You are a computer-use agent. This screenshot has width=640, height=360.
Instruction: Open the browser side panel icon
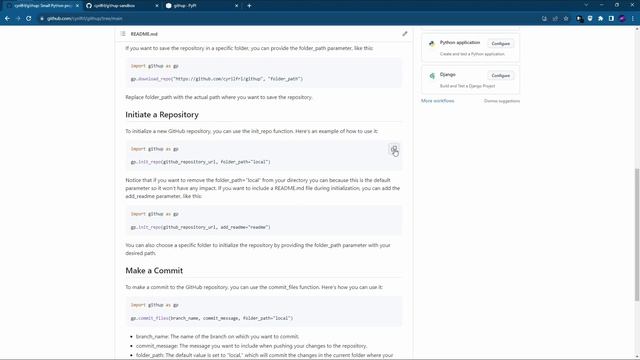(x=611, y=18)
